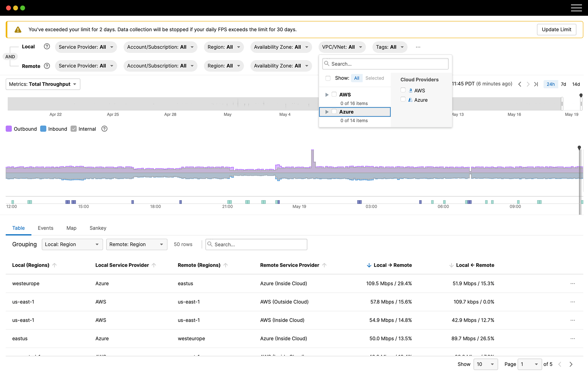Image resolution: width=588 pixels, height=372 pixels.
Task: Open the Metrics: Total Throughput dropdown
Action: click(43, 84)
